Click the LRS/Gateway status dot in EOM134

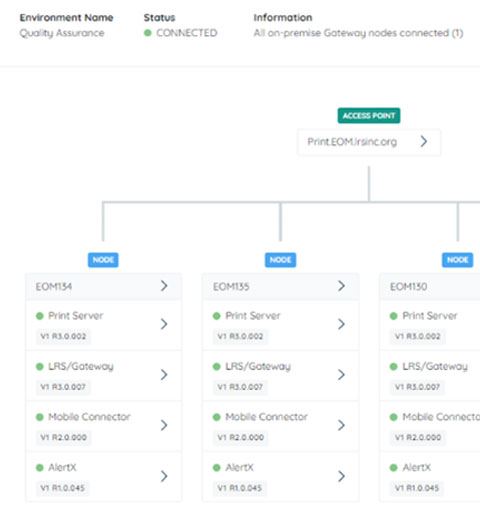[x=40, y=367]
